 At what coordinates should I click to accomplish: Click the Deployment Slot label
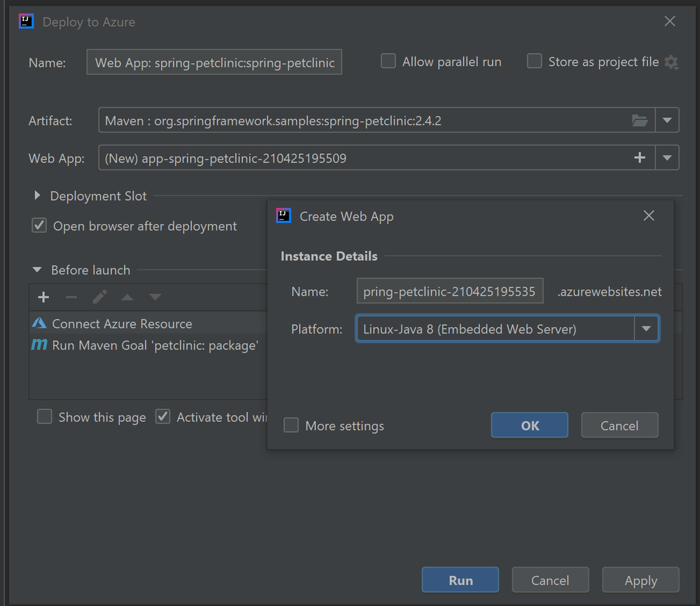pos(98,196)
